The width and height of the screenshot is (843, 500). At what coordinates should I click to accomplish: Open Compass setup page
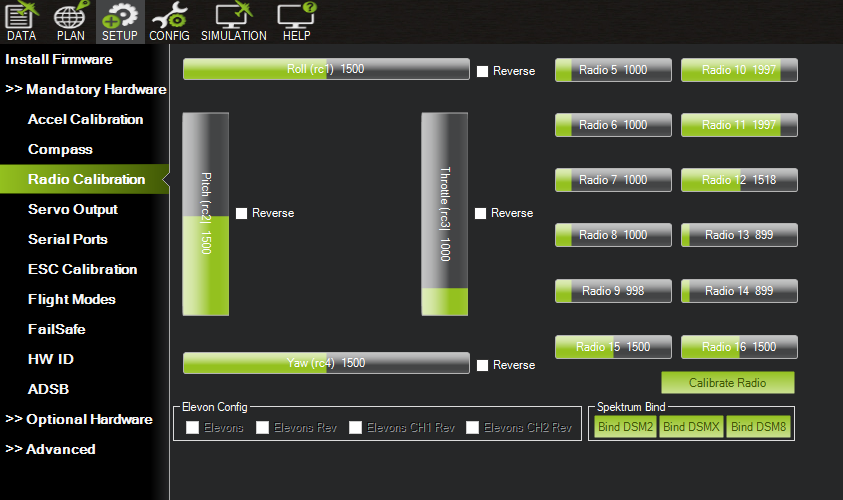[60, 149]
